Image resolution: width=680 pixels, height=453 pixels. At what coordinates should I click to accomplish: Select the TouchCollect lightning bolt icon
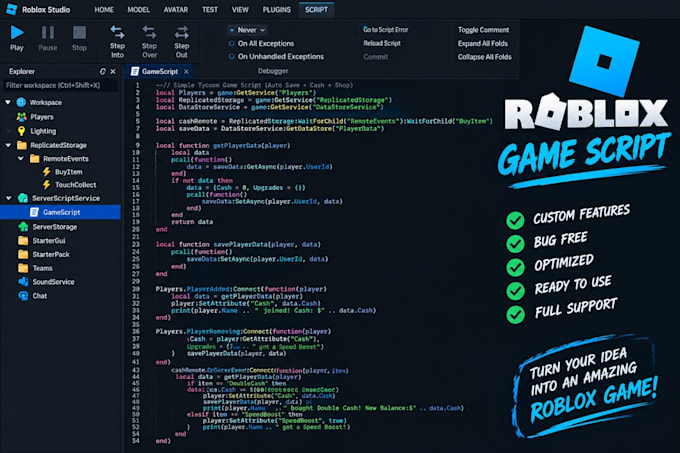pyautogui.click(x=46, y=185)
